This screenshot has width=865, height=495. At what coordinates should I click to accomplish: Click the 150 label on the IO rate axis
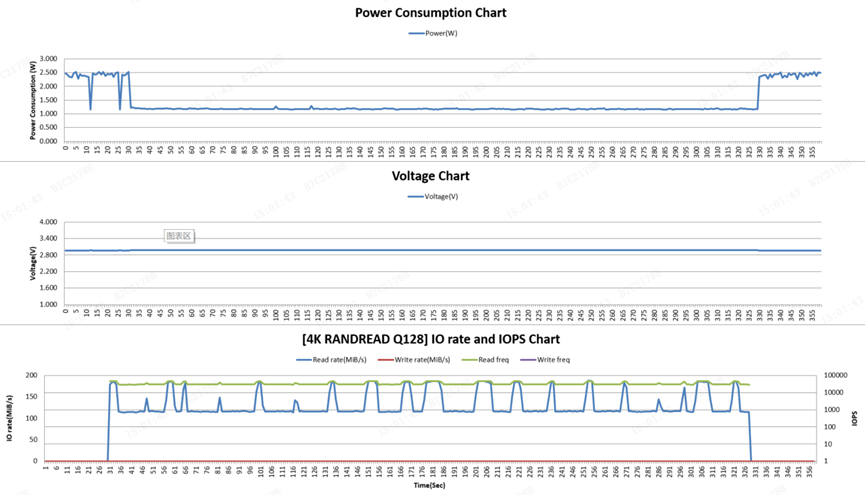[x=32, y=396]
